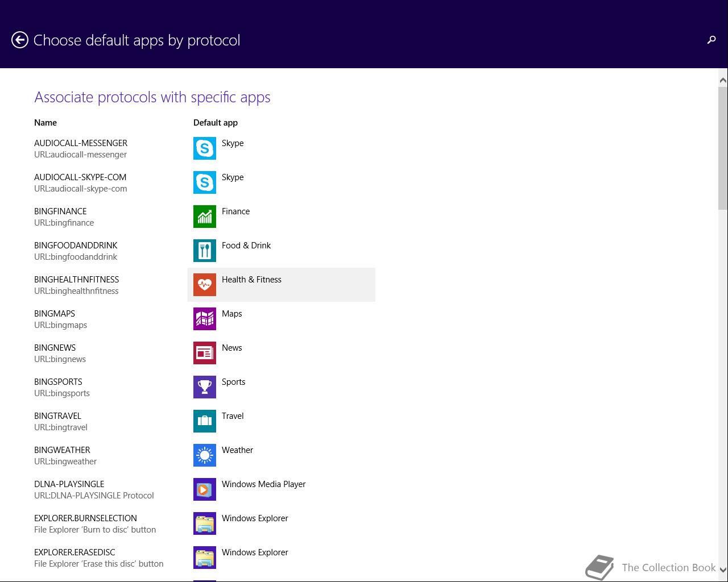Select the Windows Media Player label
The image size is (728, 582).
264,484
